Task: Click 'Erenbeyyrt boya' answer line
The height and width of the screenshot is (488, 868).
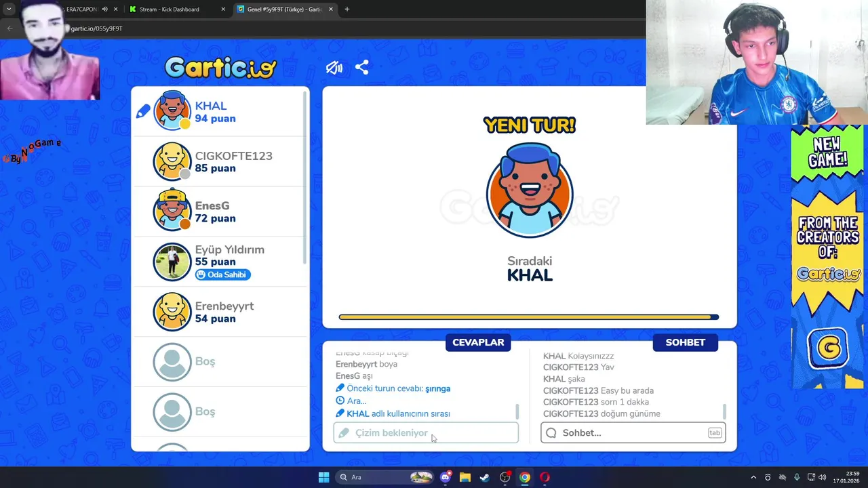Action: click(367, 364)
